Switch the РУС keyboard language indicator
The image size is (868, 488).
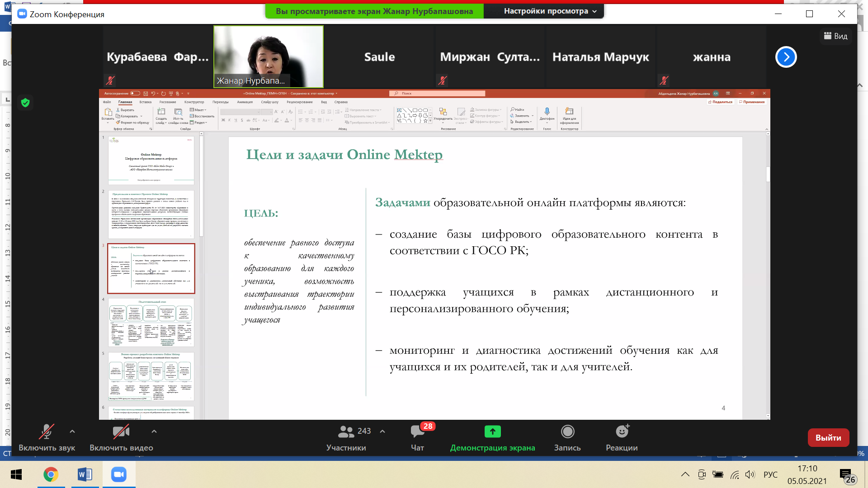[770, 474]
